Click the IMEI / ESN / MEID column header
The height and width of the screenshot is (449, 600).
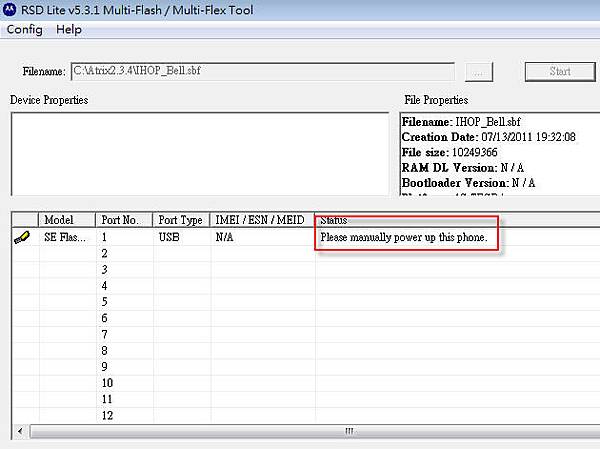click(262, 220)
